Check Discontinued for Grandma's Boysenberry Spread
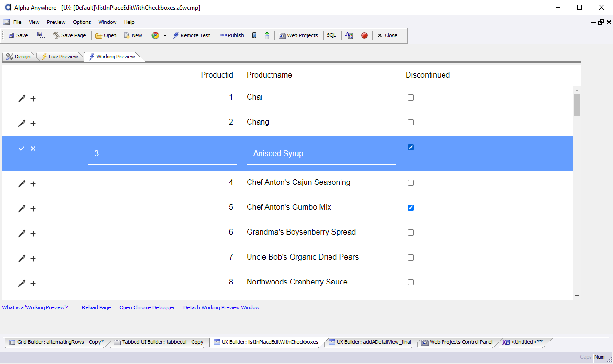 pyautogui.click(x=410, y=233)
